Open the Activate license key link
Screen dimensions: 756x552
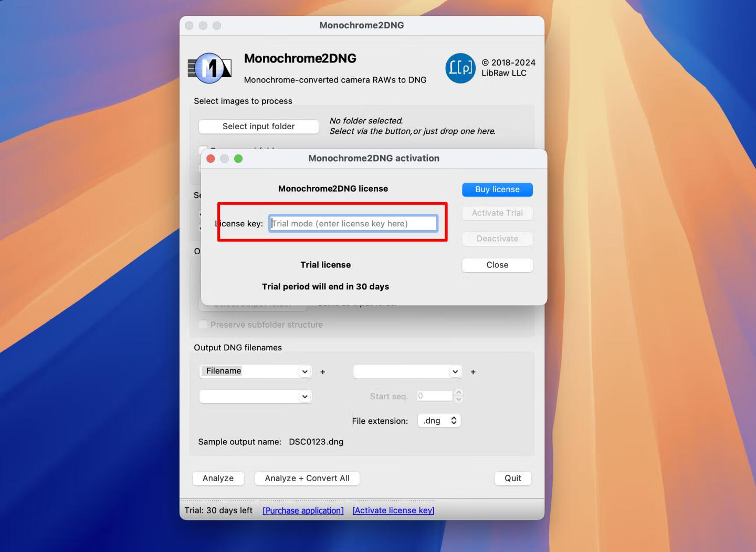(x=393, y=511)
